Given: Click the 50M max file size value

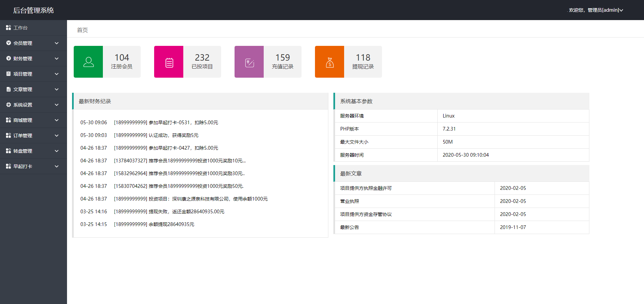Looking at the screenshot, I should [x=448, y=142].
